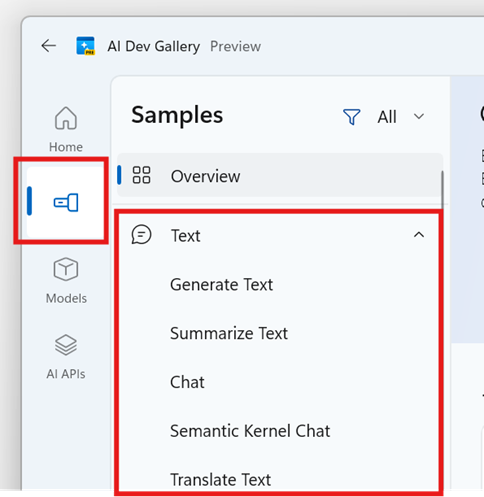Open the Generate Text sample
484x497 pixels.
pos(221,285)
